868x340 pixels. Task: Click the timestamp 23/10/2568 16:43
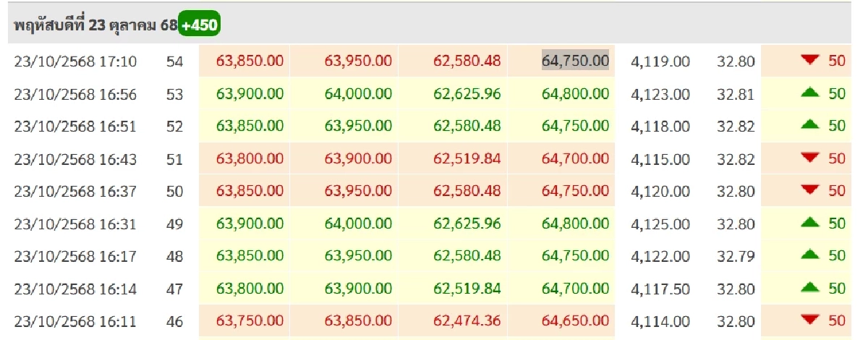tap(75, 159)
